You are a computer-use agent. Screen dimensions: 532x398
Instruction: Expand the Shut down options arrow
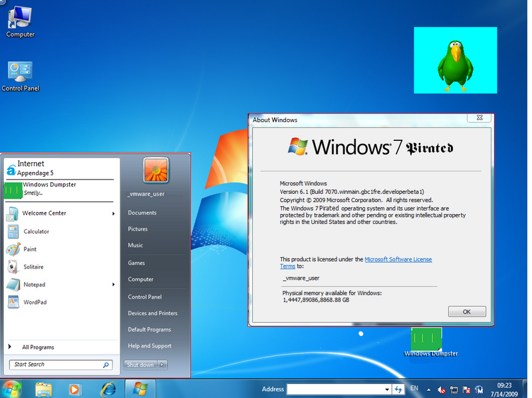coord(162,364)
